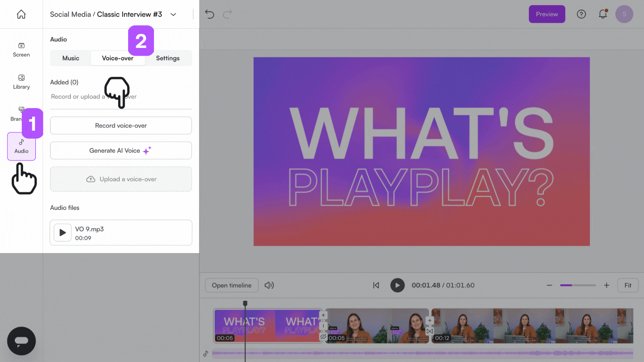Open the Library panel in sidebar
The image size is (644, 362).
(x=21, y=82)
